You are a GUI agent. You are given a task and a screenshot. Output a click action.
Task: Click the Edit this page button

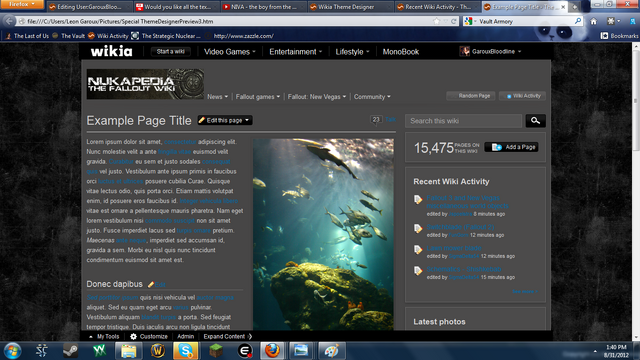(224, 120)
